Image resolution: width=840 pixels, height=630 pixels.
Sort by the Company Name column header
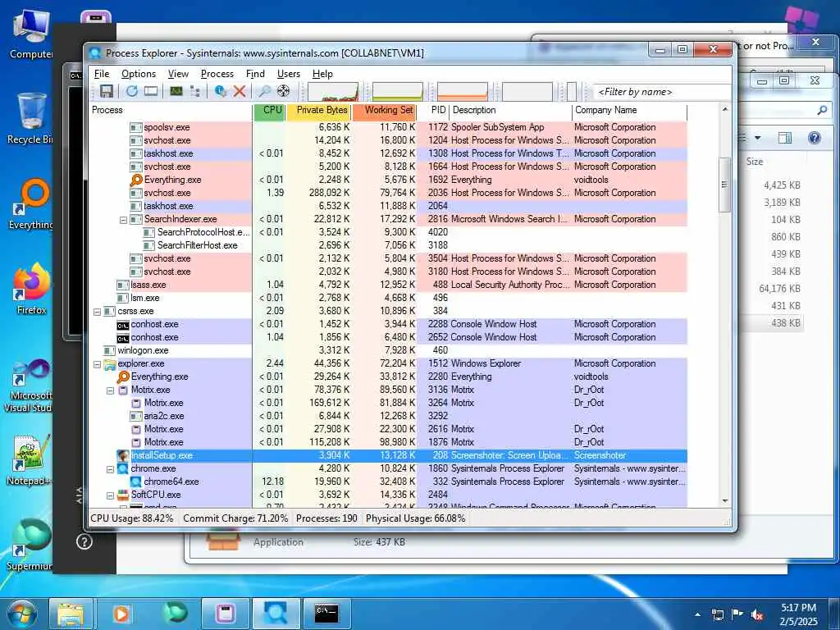(x=629, y=111)
